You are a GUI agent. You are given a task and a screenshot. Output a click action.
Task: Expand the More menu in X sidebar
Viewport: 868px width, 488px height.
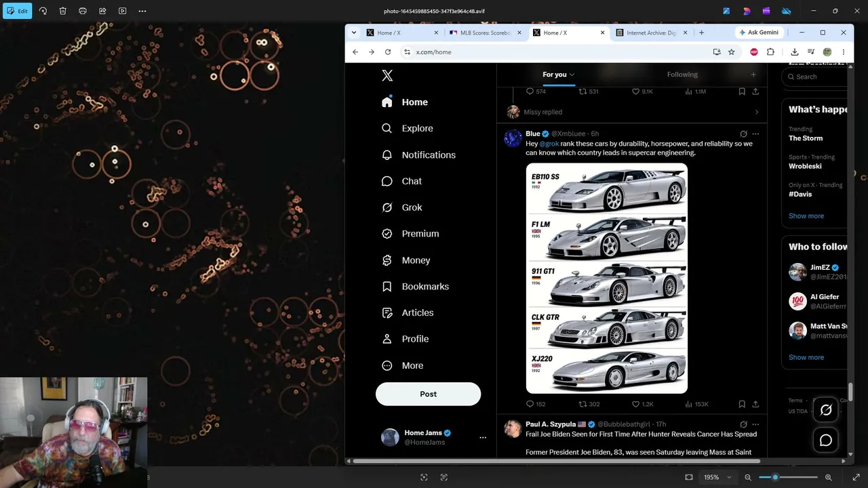coord(402,366)
